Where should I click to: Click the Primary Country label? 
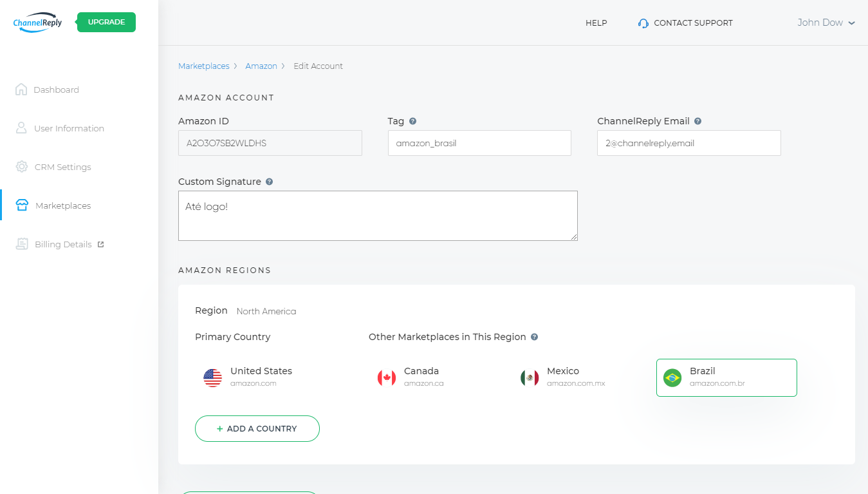pos(233,337)
